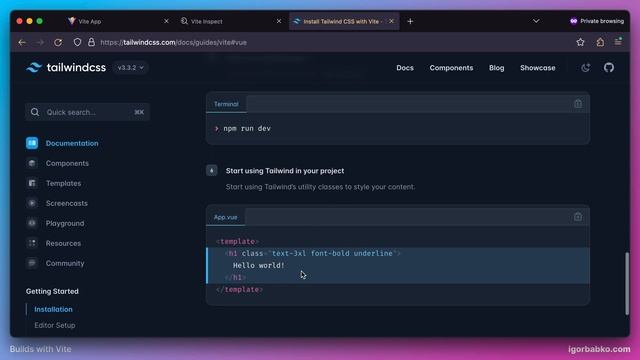Click the browser forward arrow
Screen dimensions: 640x360
click(40, 42)
